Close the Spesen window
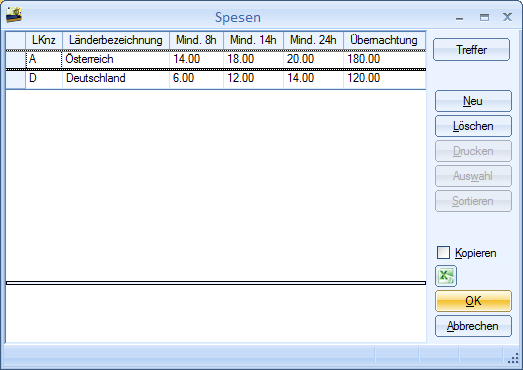This screenshot has height=370, width=523. [x=507, y=17]
